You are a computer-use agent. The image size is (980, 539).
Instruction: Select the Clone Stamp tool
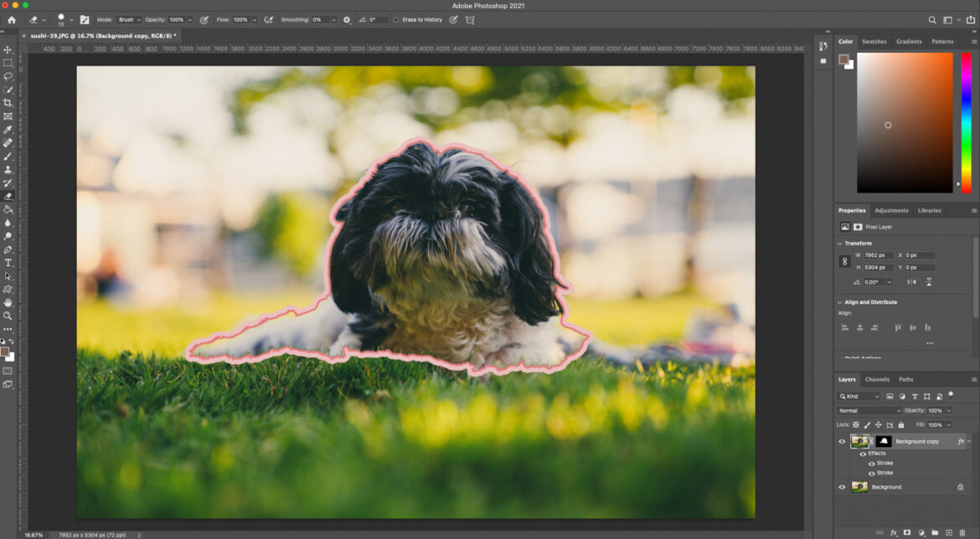point(8,171)
